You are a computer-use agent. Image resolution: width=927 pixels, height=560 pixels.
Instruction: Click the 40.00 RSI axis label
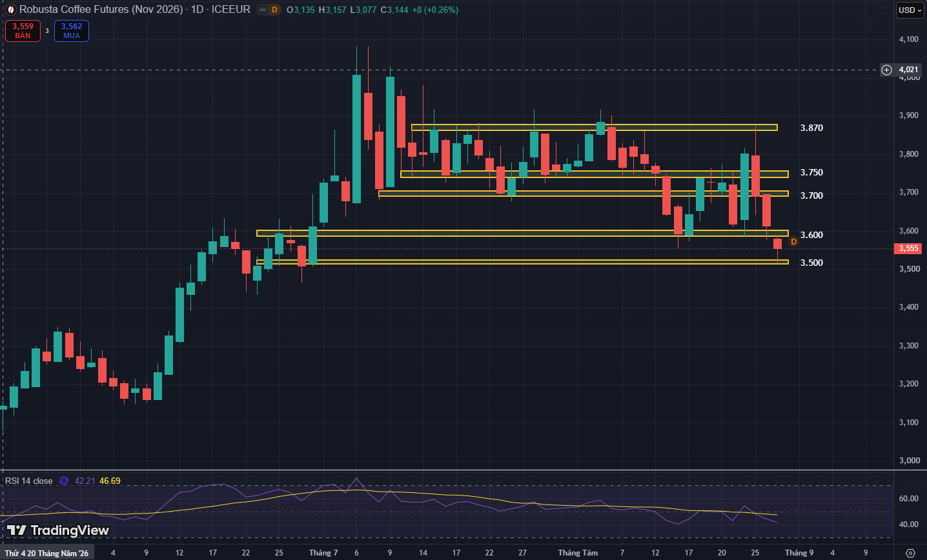pos(908,525)
